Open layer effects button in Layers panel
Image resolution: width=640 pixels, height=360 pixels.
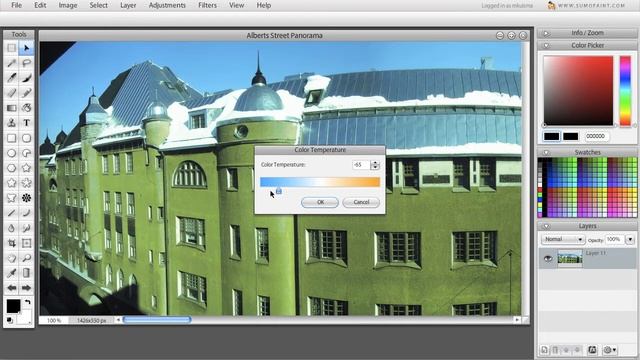(x=592, y=350)
